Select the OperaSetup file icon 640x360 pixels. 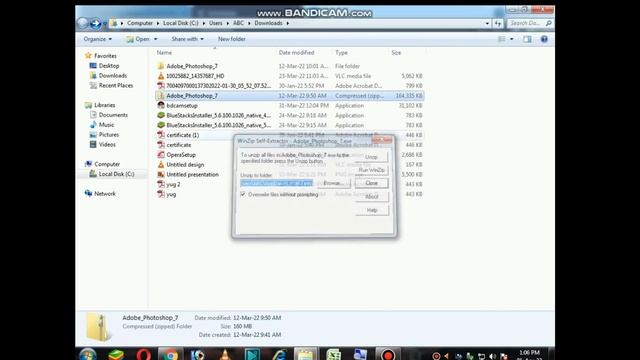(x=161, y=155)
